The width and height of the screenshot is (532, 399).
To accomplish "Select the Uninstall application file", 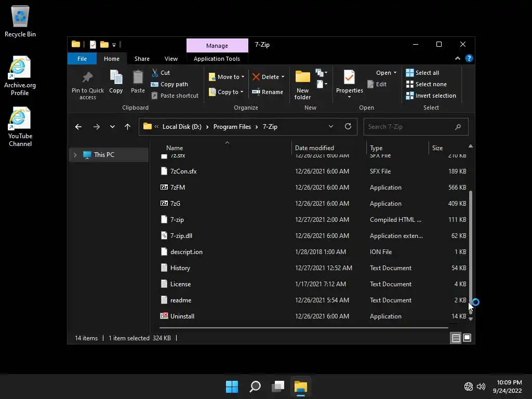I will click(314, 316).
